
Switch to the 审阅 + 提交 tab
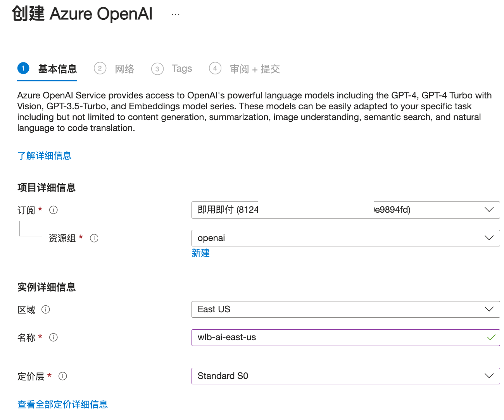[255, 69]
